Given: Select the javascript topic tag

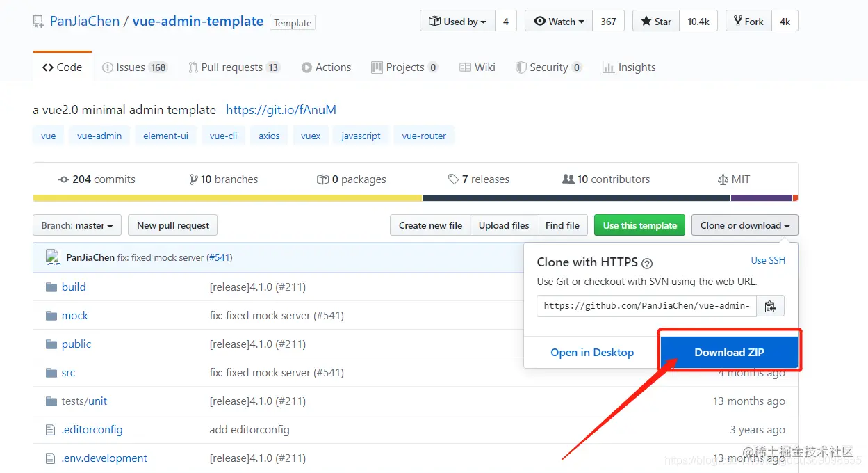Looking at the screenshot, I should pyautogui.click(x=361, y=136).
